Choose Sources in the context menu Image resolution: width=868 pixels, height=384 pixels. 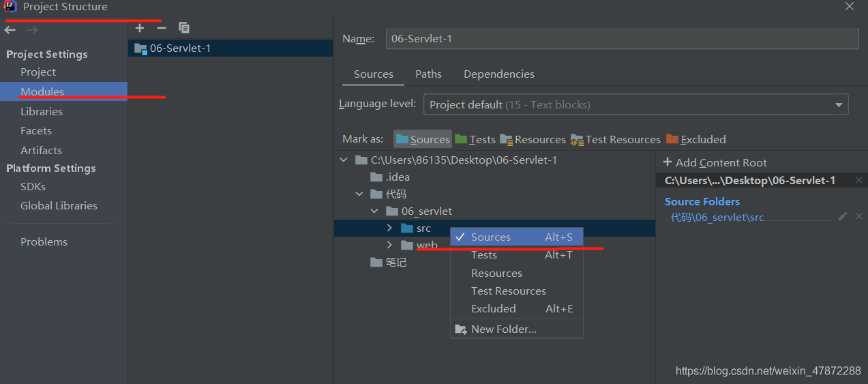(517, 237)
